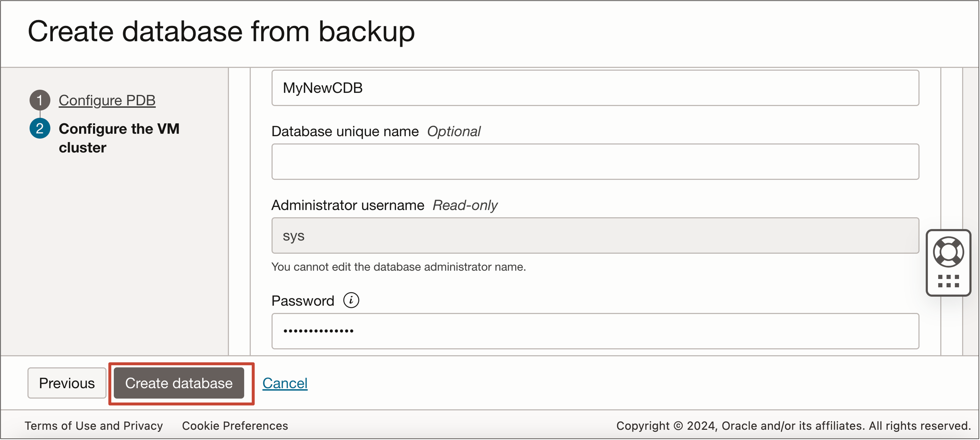The height and width of the screenshot is (440, 980).
Task: Focus the Database unique name field
Action: [x=595, y=162]
